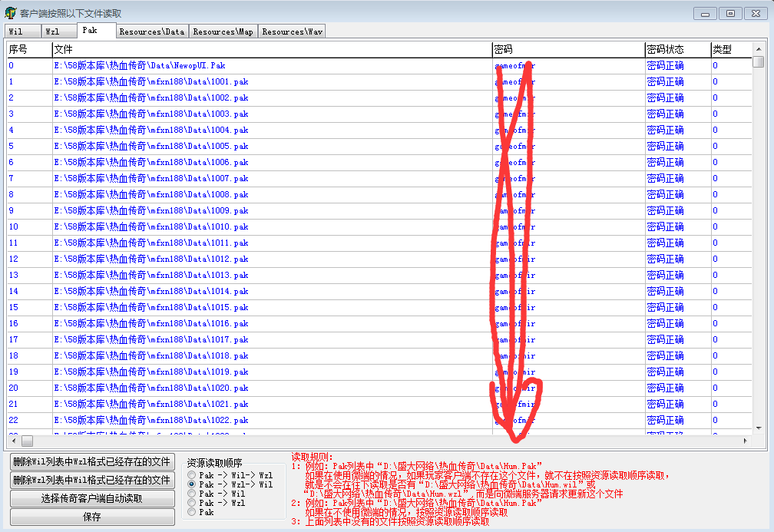Image resolution: width=774 pixels, height=532 pixels.
Task: Click 选择传奇客户端自动读取 button
Action: tap(92, 498)
